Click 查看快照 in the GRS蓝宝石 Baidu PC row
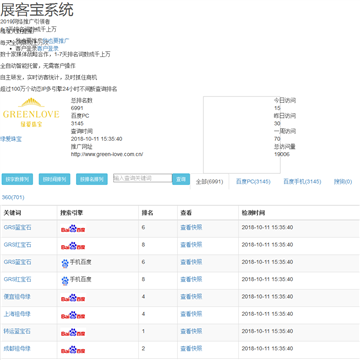Screen dimensions: 360x360 point(191,227)
